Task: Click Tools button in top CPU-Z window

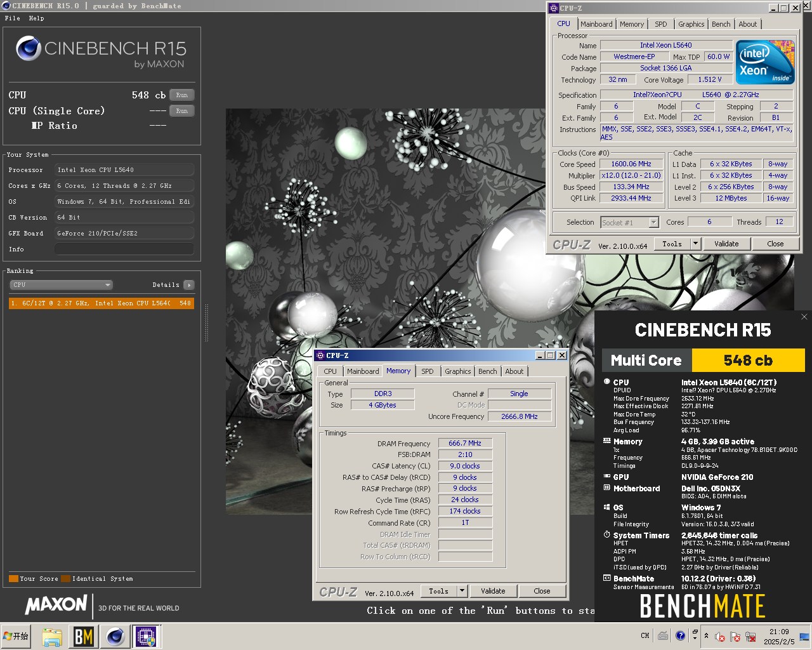Action: tap(672, 244)
